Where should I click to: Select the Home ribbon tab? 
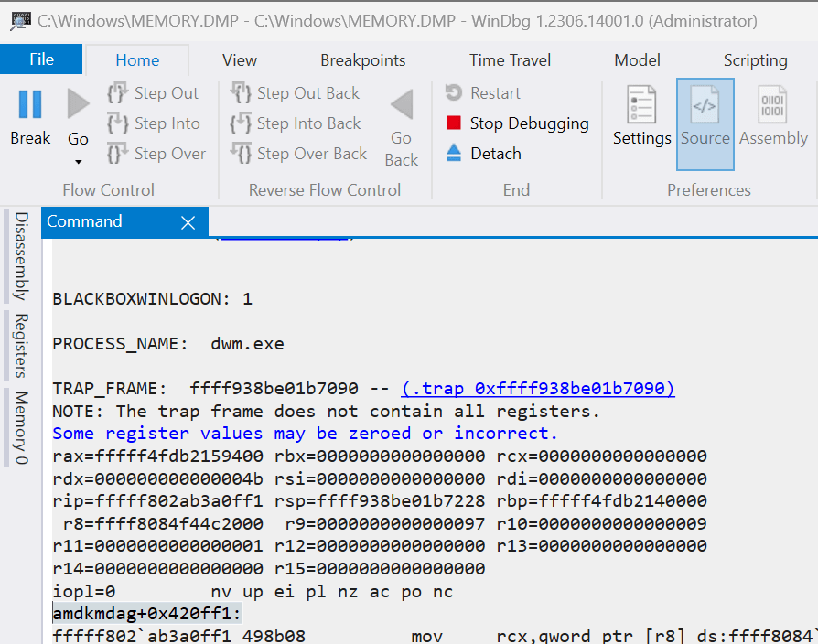(137, 60)
